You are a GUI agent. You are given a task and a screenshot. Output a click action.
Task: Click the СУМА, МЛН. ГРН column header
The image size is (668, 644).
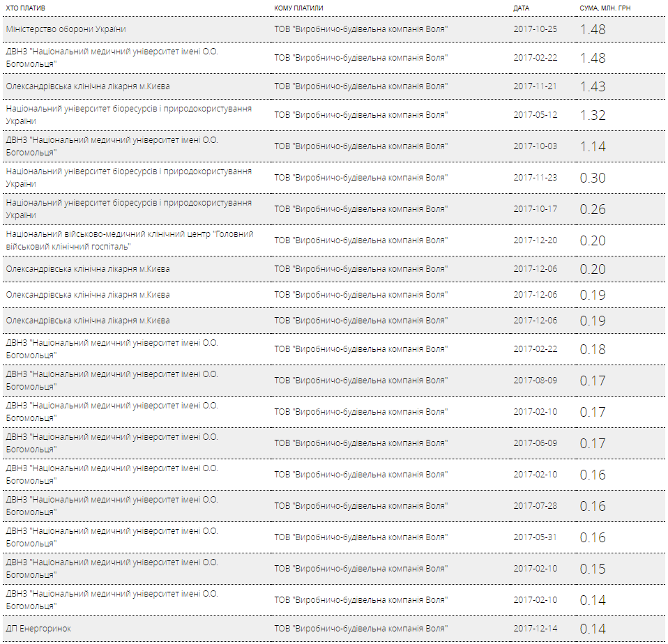[605, 8]
